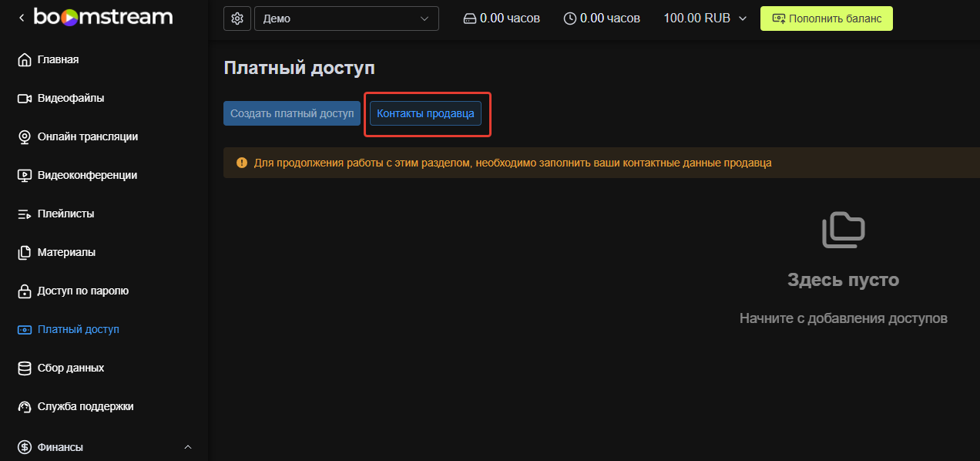This screenshot has height=461, width=980.
Task: Click the orange warning icon in notice
Action: [242, 163]
